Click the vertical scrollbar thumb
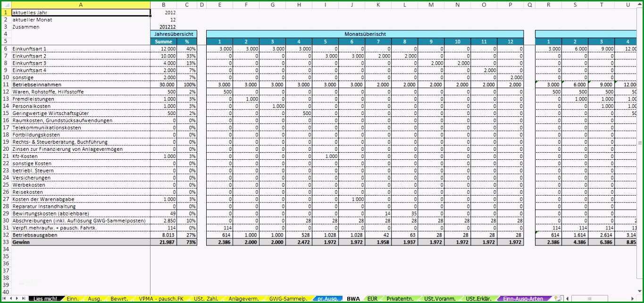Viewport: 644px width, 303px height. click(641, 143)
